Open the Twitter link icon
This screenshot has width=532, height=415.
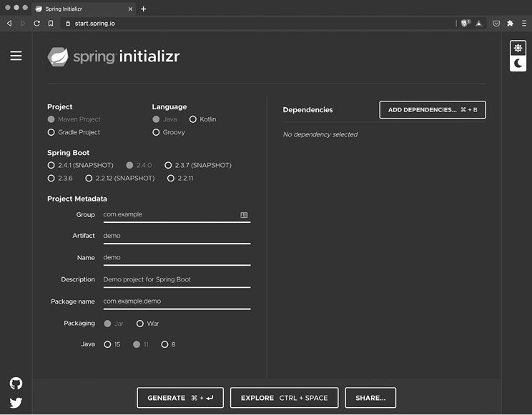16,402
